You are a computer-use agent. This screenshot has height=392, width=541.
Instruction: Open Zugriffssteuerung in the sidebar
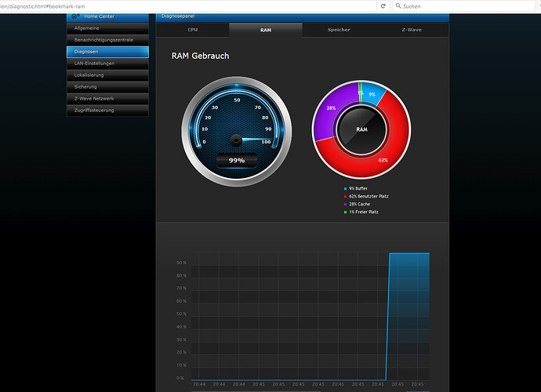(107, 110)
